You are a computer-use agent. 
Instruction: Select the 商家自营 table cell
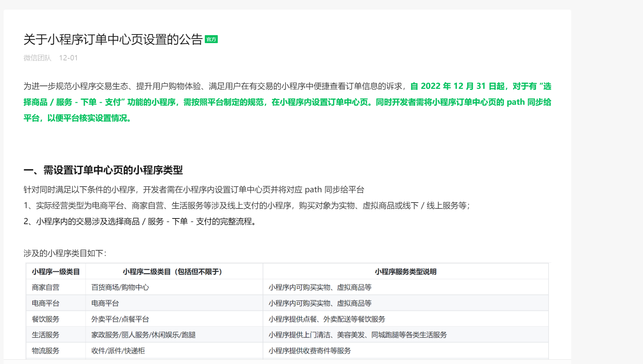pos(45,287)
